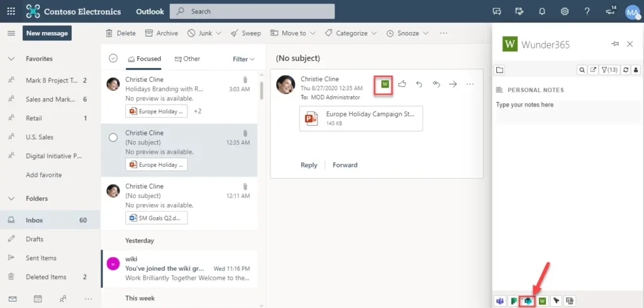
Task: Open the Teams icon in the Wunder365 footer
Action: (x=501, y=301)
